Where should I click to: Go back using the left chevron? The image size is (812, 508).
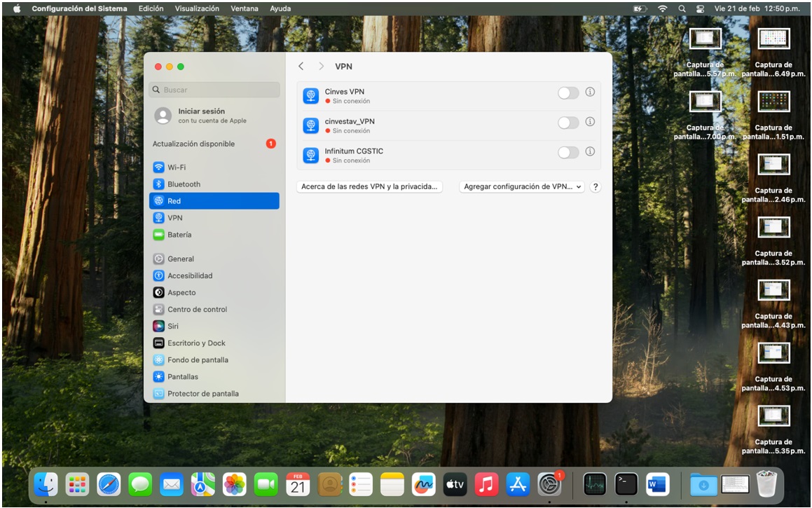point(301,67)
